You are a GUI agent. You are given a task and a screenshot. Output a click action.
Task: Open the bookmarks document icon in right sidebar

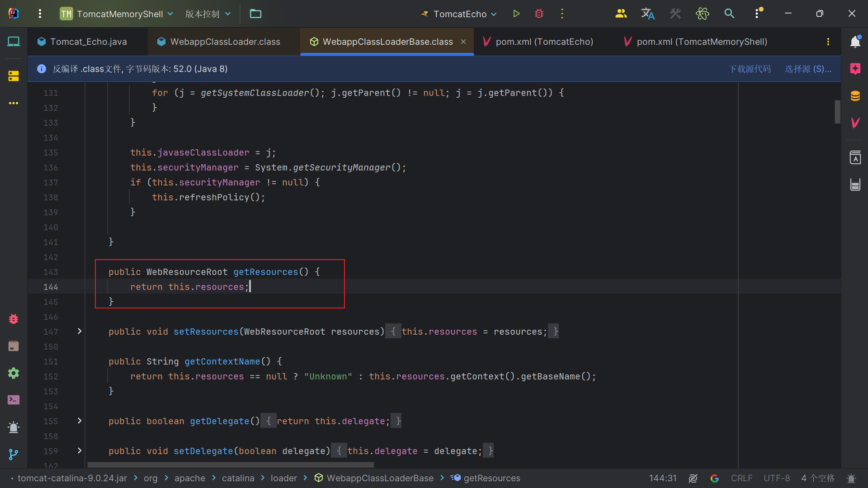point(855,157)
